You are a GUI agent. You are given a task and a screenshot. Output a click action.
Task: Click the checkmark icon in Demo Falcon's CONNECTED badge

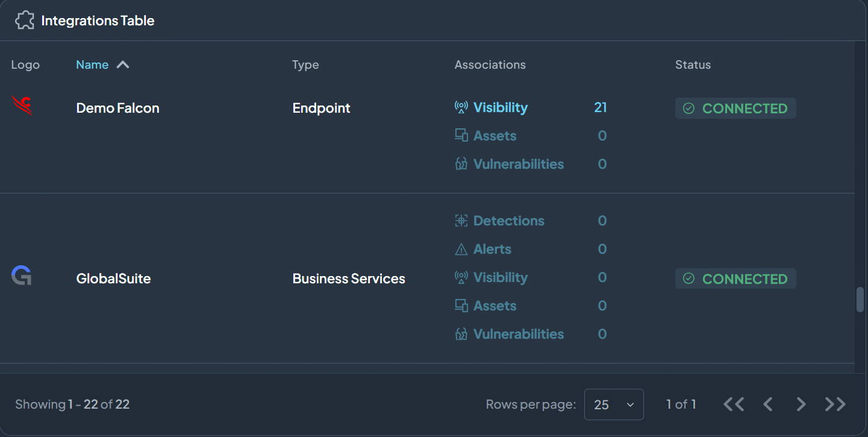click(x=688, y=108)
